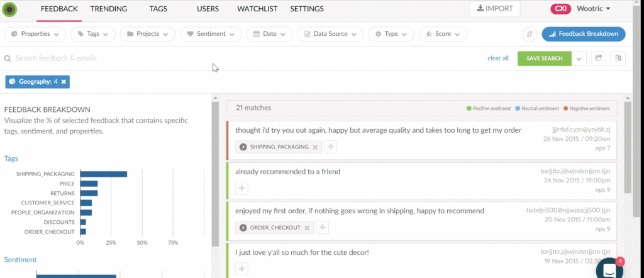The image size is (644, 278).
Task: Open the Date filter dropdown
Action: [x=269, y=34]
